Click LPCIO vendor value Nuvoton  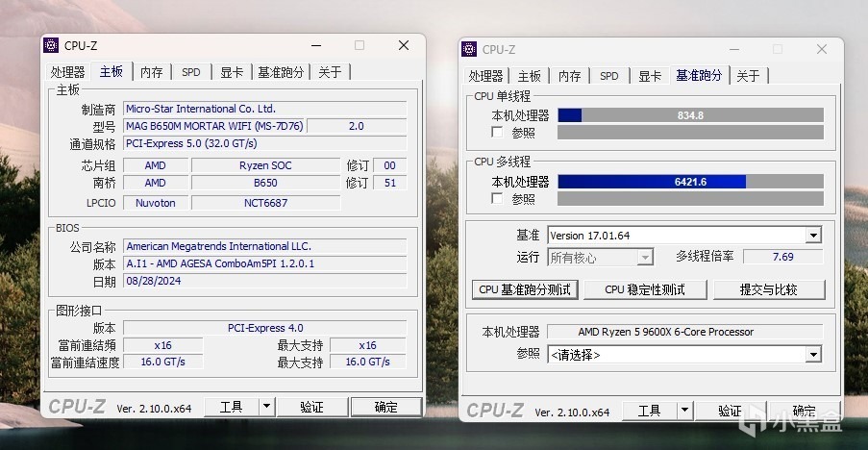click(x=156, y=203)
